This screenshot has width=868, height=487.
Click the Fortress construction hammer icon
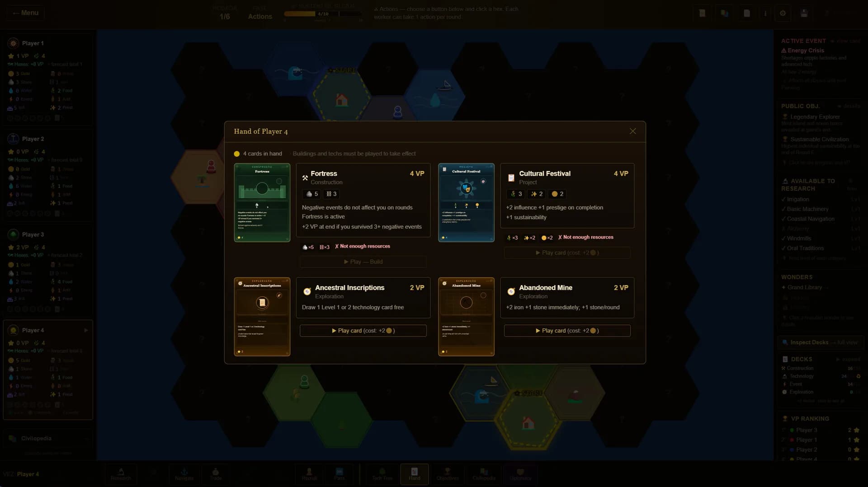point(305,178)
